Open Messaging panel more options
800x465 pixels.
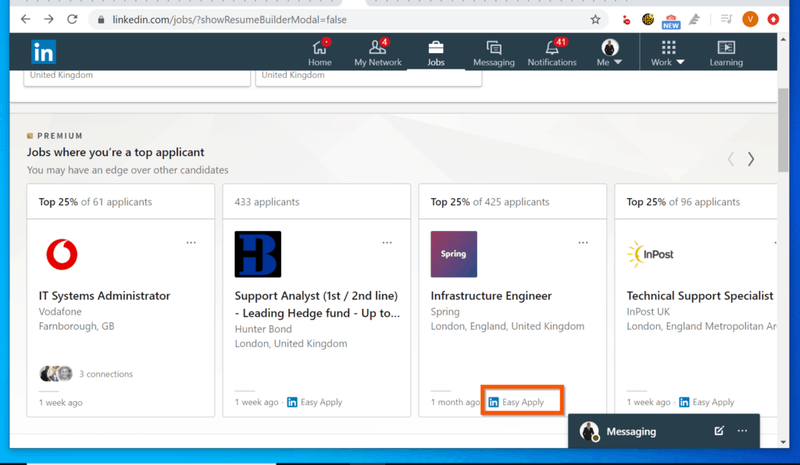[x=742, y=431]
